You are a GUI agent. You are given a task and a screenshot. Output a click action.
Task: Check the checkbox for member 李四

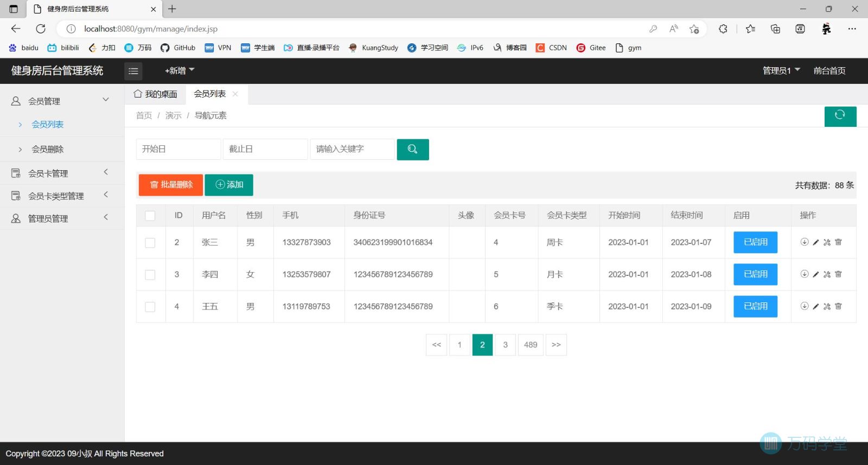(x=150, y=275)
